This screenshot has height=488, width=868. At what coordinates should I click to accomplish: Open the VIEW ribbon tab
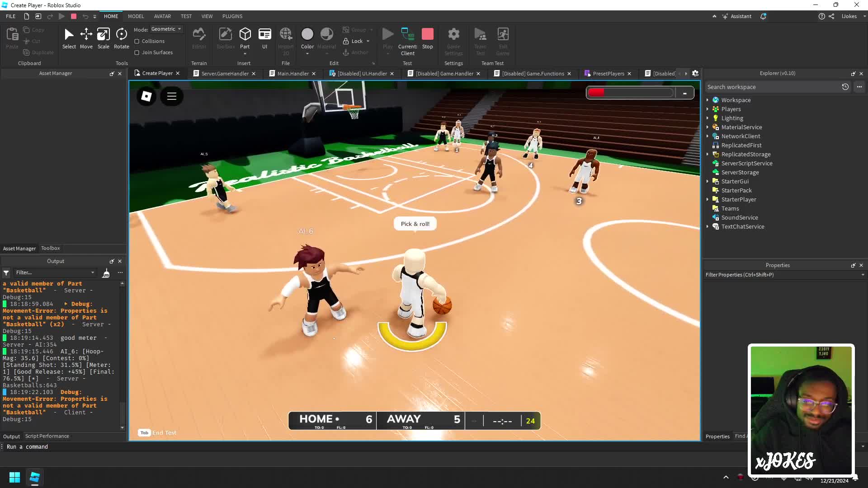click(x=207, y=16)
